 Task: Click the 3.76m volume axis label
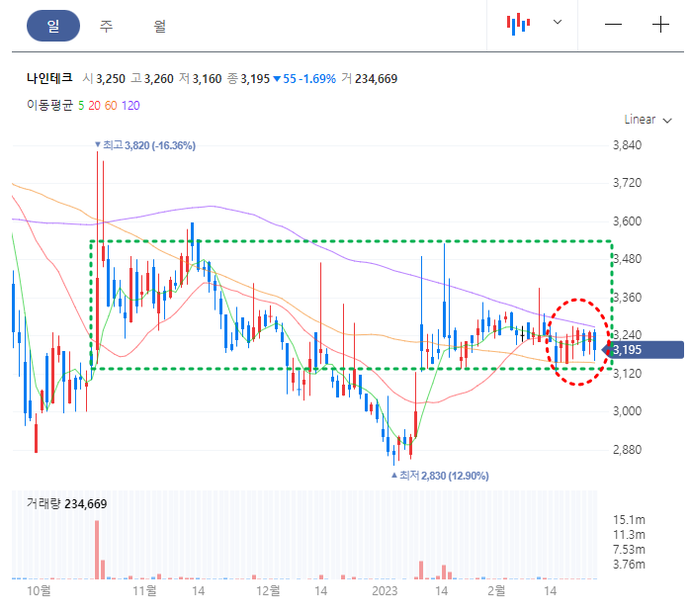coord(629,565)
